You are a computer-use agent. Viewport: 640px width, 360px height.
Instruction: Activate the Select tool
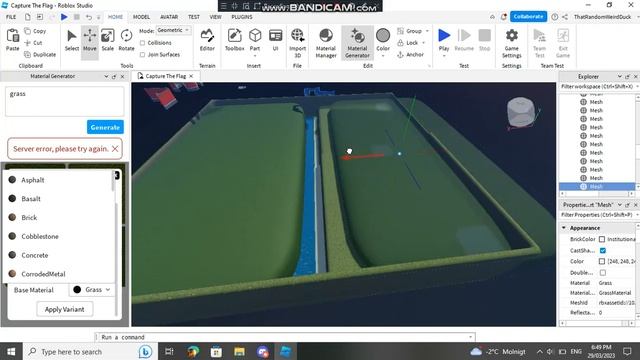point(72,41)
